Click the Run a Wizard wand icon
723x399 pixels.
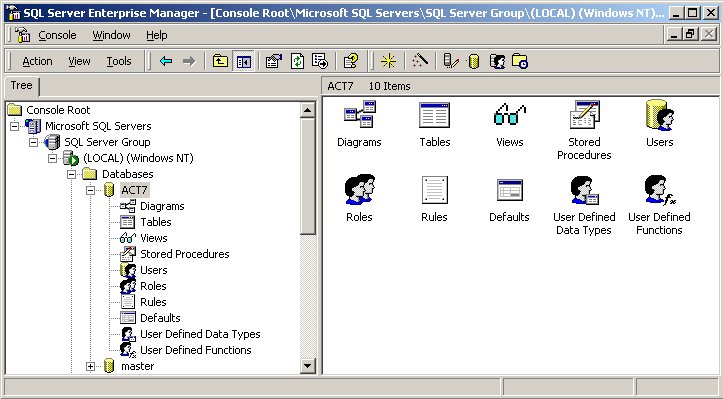click(420, 61)
